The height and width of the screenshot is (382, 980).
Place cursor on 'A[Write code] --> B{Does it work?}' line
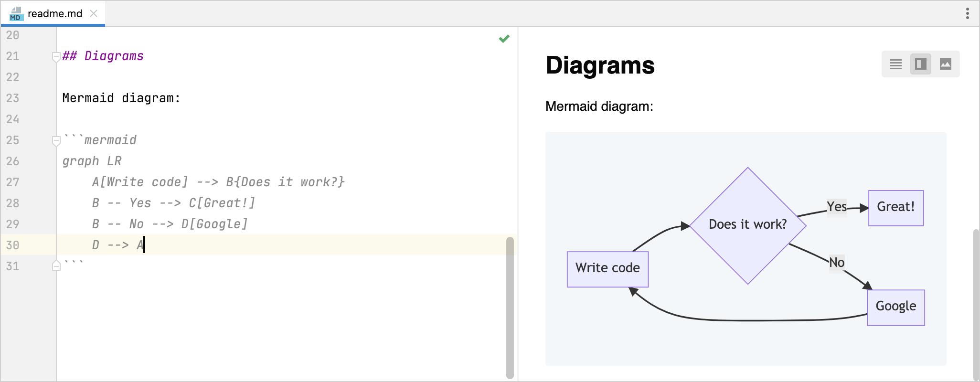tap(218, 182)
